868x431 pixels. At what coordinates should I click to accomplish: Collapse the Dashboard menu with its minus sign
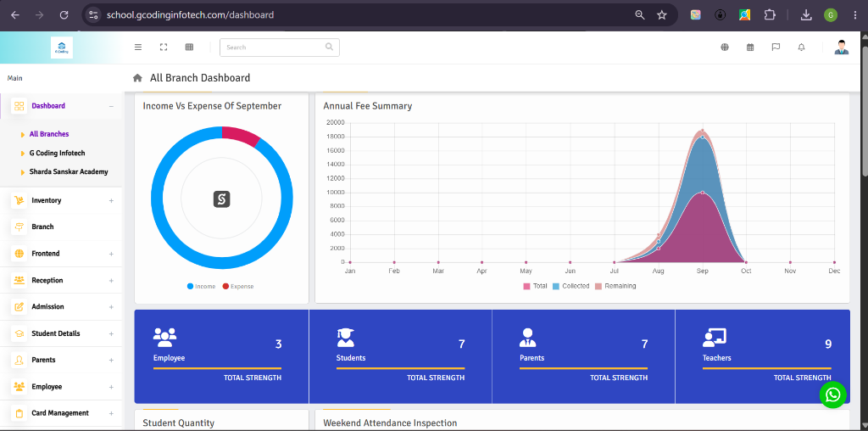tap(111, 106)
